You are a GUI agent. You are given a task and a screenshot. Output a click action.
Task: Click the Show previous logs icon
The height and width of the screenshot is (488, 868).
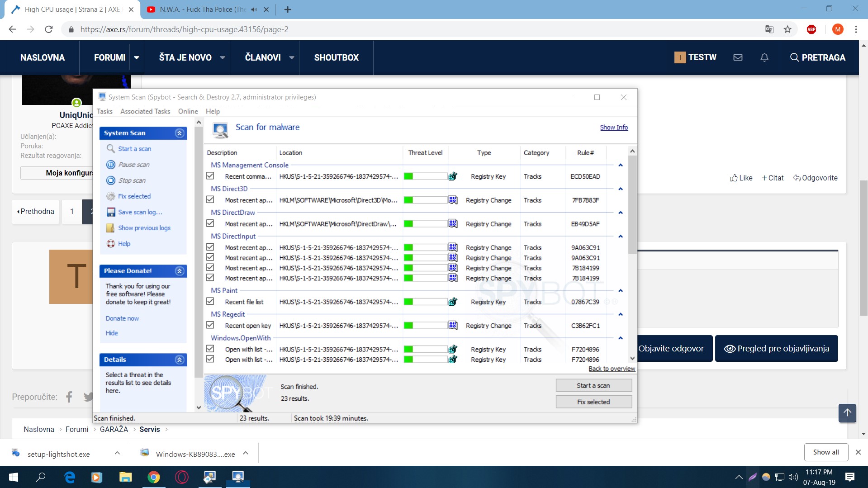110,228
